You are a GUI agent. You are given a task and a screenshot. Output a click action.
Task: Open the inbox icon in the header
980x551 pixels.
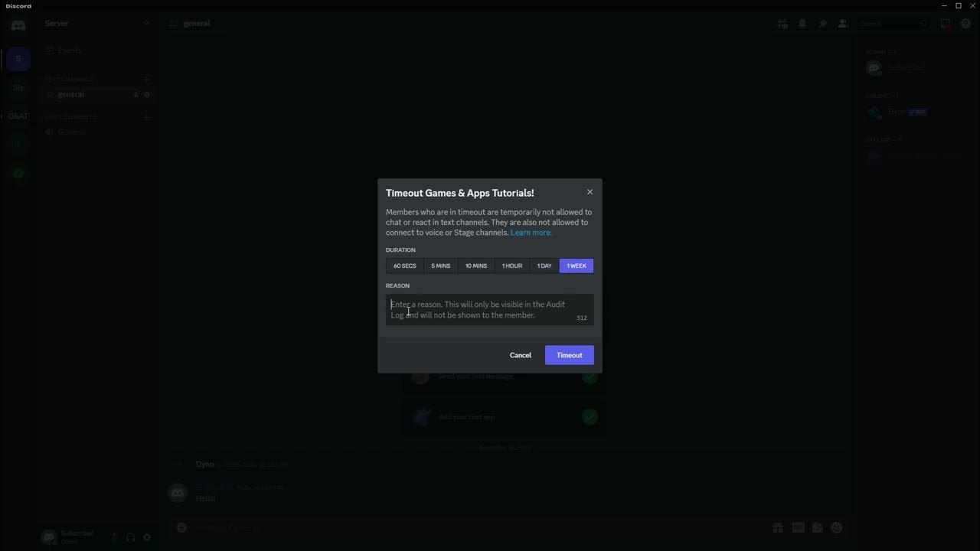(x=946, y=24)
